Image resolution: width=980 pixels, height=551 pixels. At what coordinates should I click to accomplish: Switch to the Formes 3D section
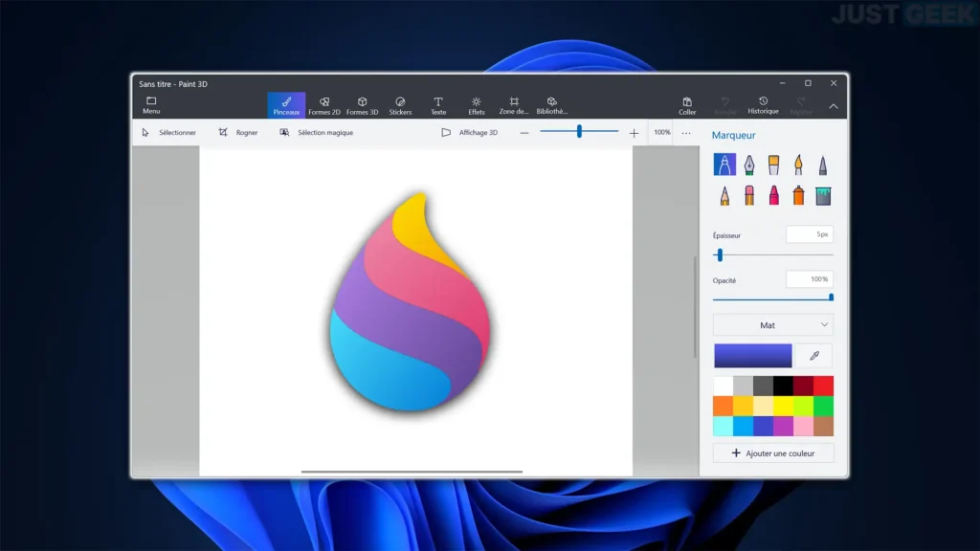coord(362,105)
